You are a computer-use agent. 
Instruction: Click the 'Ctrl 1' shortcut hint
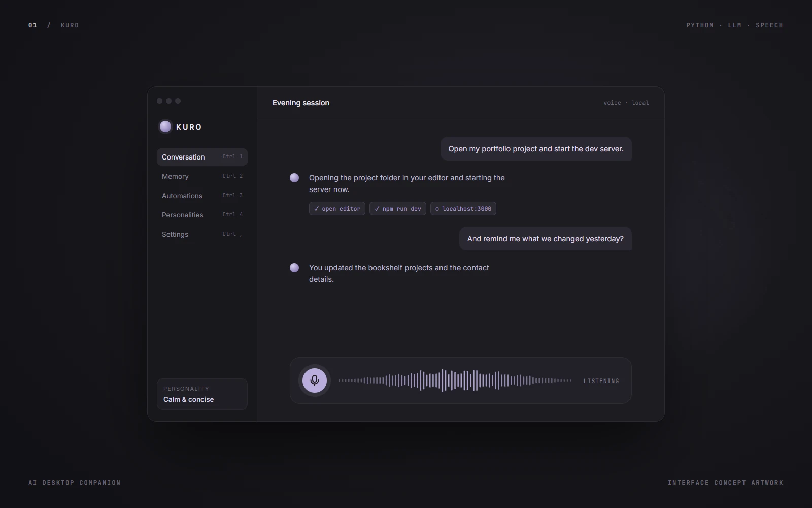click(x=232, y=157)
